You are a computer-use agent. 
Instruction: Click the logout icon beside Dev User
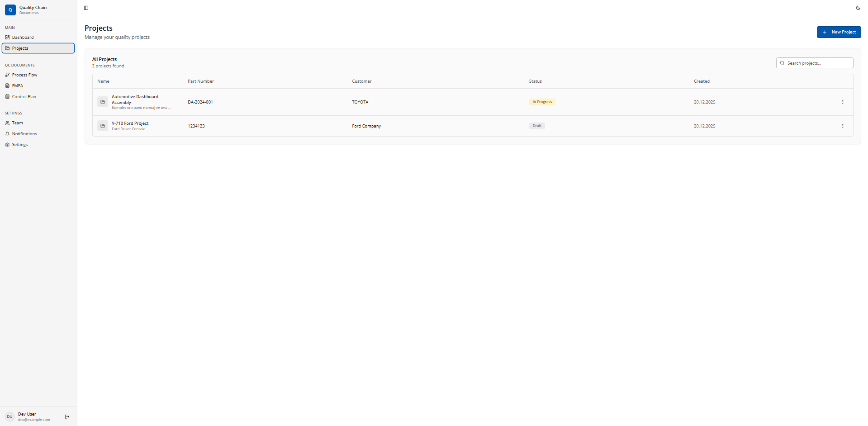67,417
